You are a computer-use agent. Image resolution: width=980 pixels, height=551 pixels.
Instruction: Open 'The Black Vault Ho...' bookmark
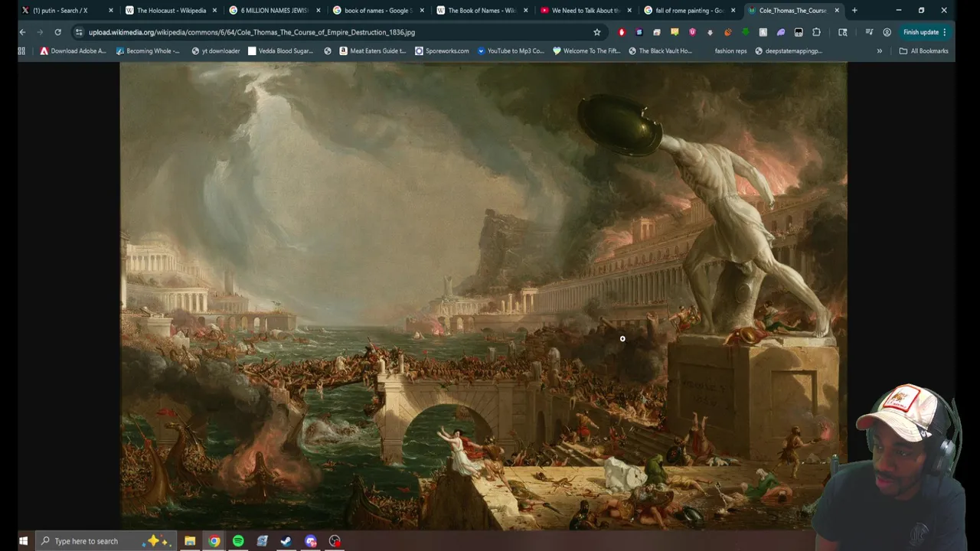pos(661,51)
